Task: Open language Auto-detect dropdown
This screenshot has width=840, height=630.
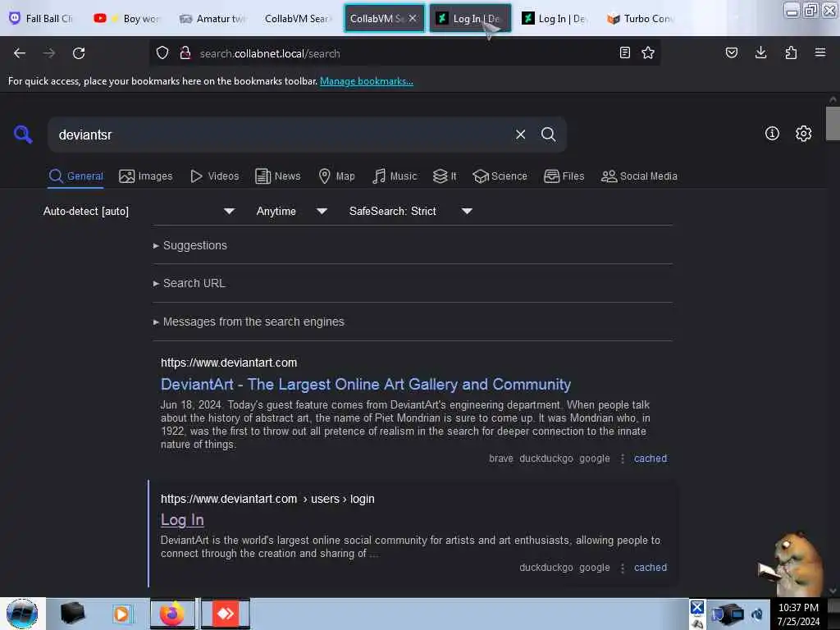Action: tap(139, 211)
